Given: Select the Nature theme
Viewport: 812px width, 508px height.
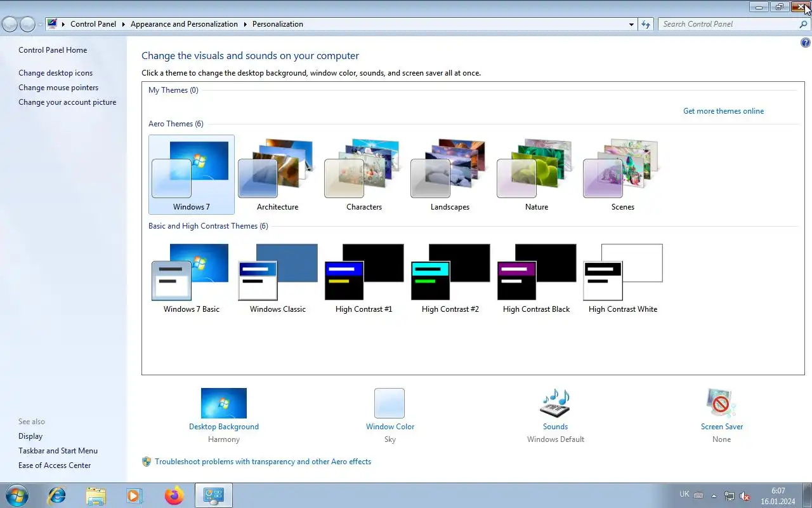Looking at the screenshot, I should [x=537, y=175].
